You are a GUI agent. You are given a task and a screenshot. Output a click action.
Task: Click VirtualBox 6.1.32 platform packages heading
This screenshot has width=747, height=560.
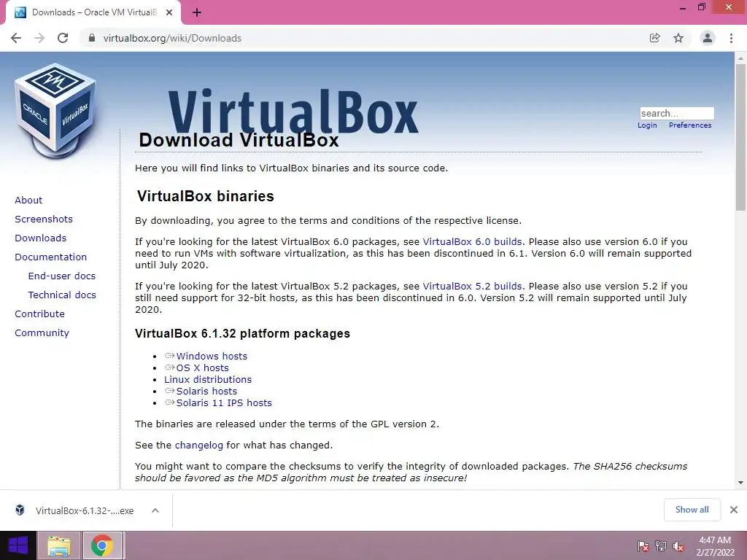pos(242,333)
